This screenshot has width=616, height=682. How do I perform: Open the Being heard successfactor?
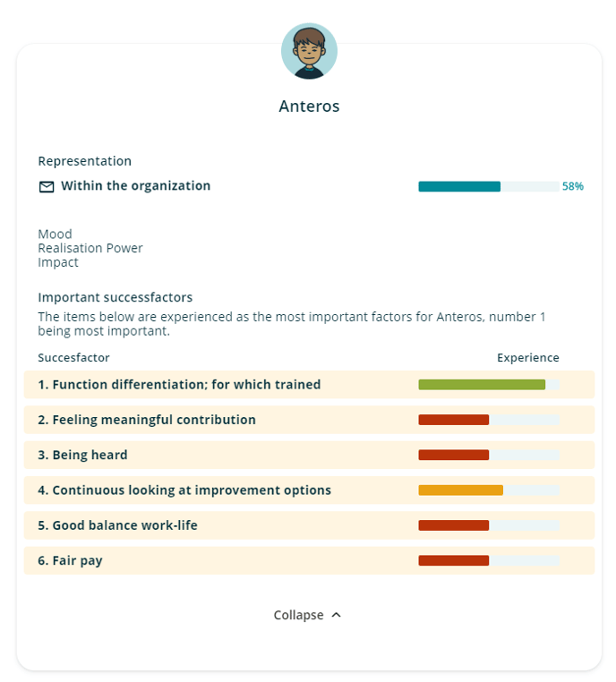point(309,455)
